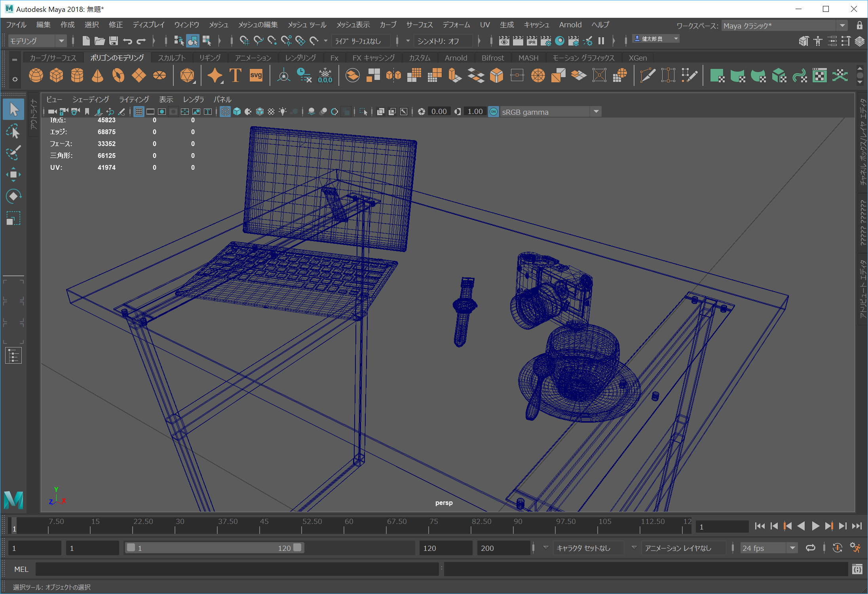Switch to the スカルプト shelf tab
The width and height of the screenshot is (868, 594).
tap(172, 58)
